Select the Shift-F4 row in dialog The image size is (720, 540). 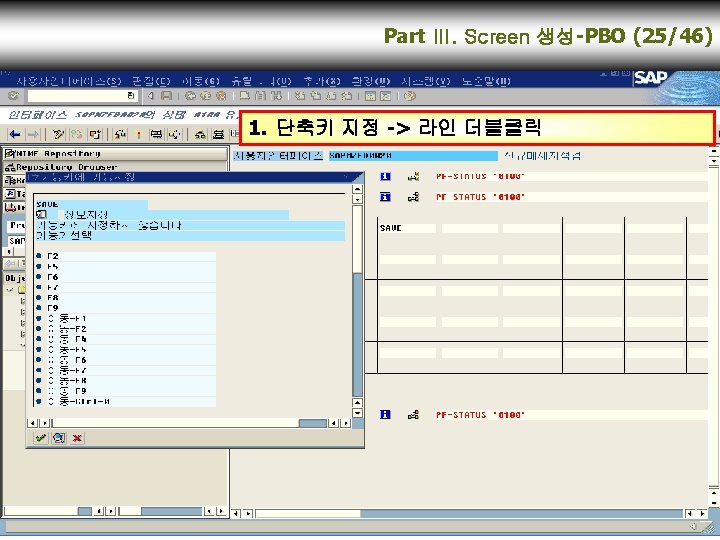125,339
